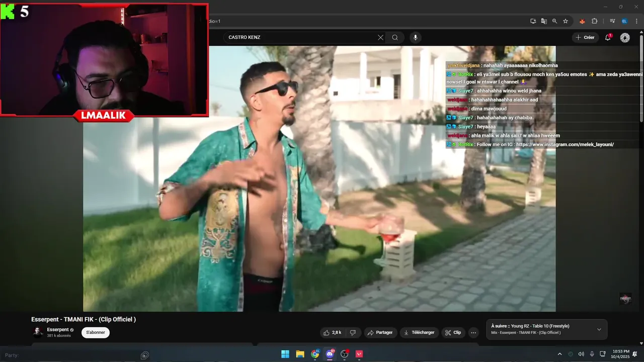Like the video with thumbs up
Screen dimensions: 644x362
333,332
